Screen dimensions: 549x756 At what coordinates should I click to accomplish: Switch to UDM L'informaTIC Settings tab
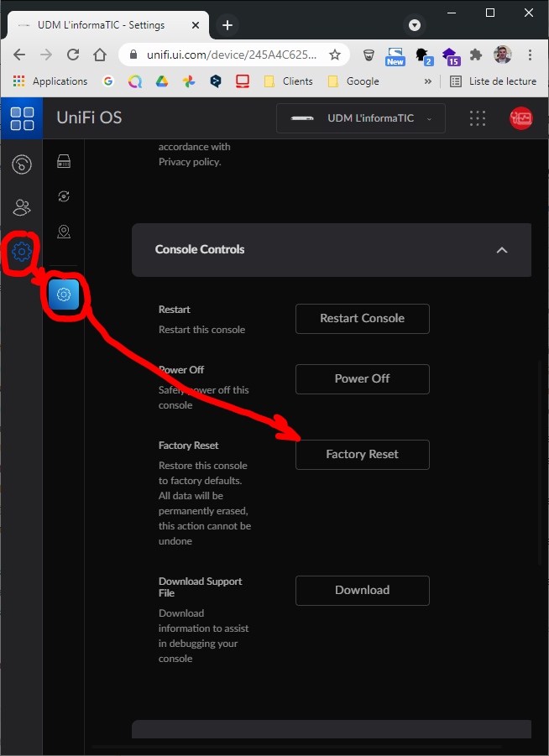(x=105, y=25)
